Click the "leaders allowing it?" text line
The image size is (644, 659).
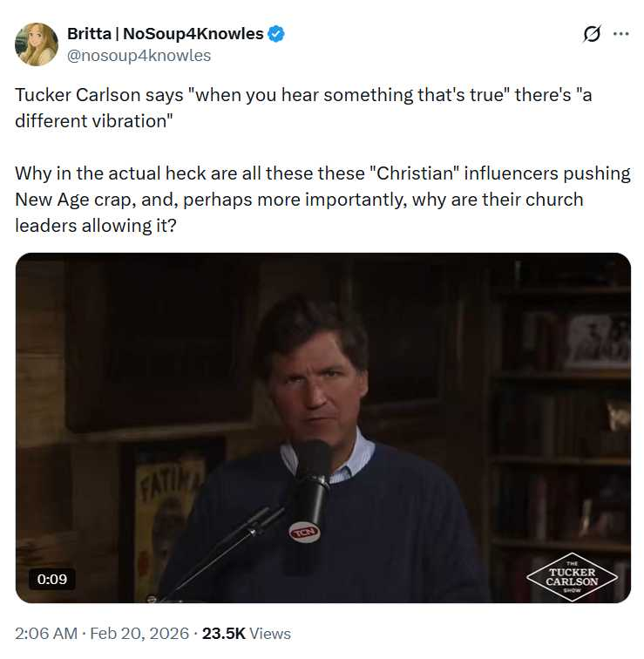(x=96, y=226)
